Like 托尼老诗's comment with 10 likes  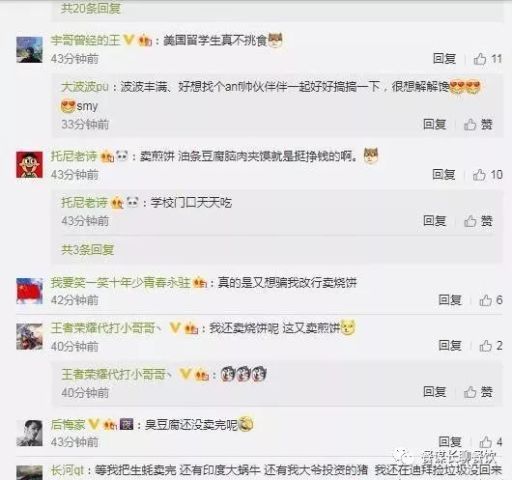pos(487,175)
